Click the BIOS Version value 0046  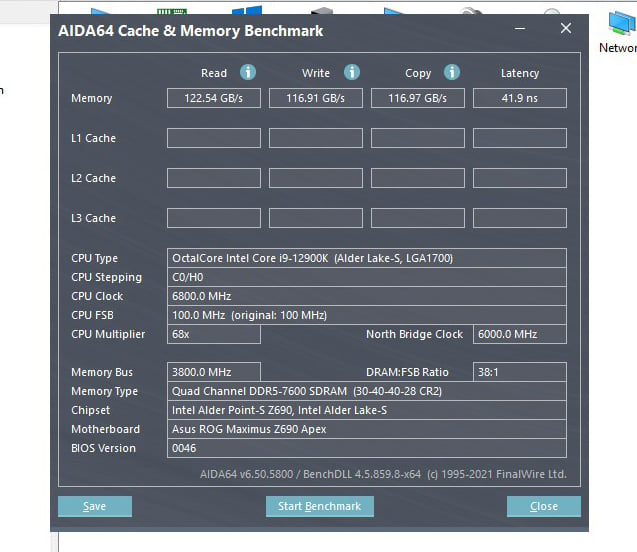(x=367, y=448)
